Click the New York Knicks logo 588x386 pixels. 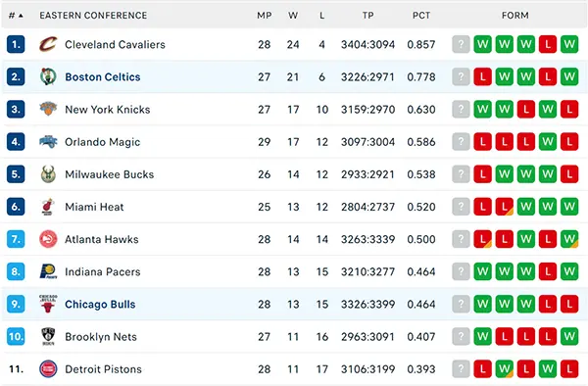[48, 109]
